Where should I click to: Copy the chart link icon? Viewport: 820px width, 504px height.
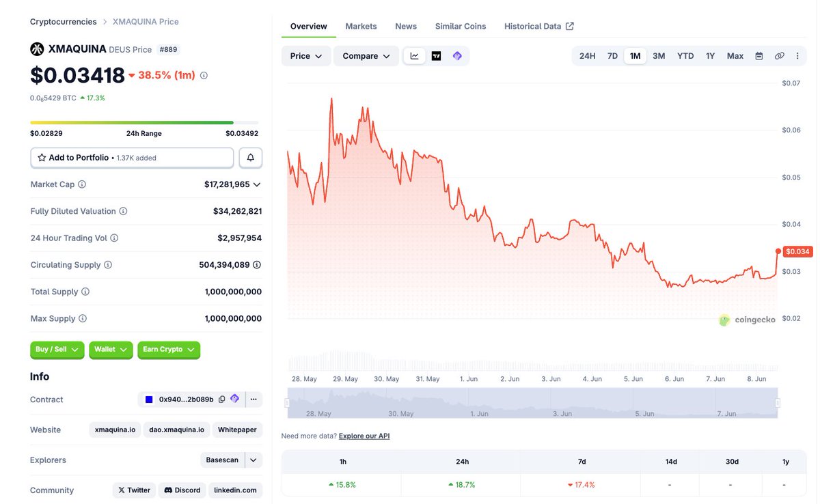coord(779,56)
